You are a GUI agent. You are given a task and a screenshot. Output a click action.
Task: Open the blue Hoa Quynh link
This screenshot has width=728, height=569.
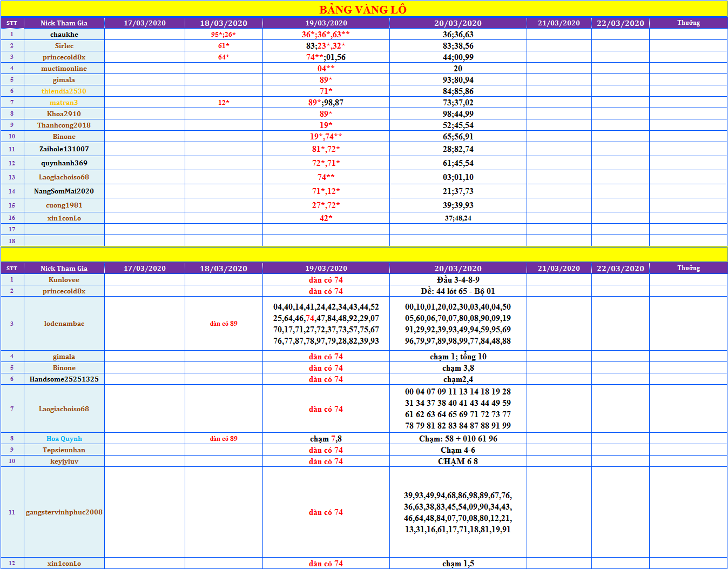click(64, 439)
